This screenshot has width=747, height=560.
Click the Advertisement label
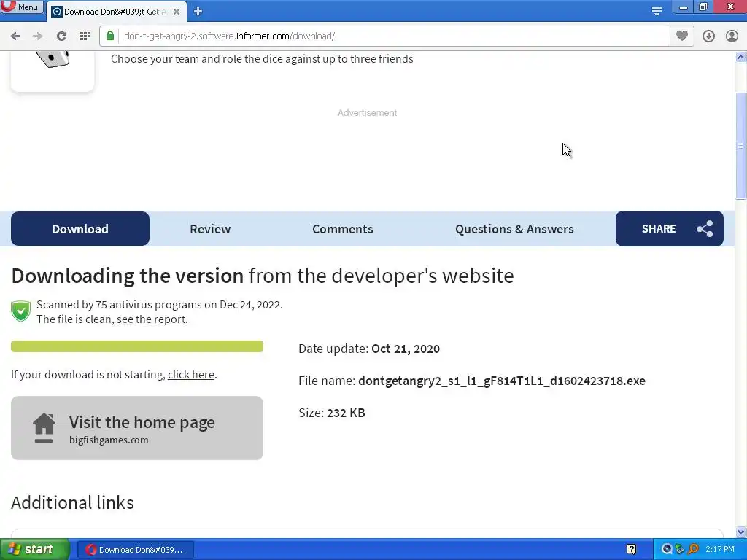(x=368, y=113)
